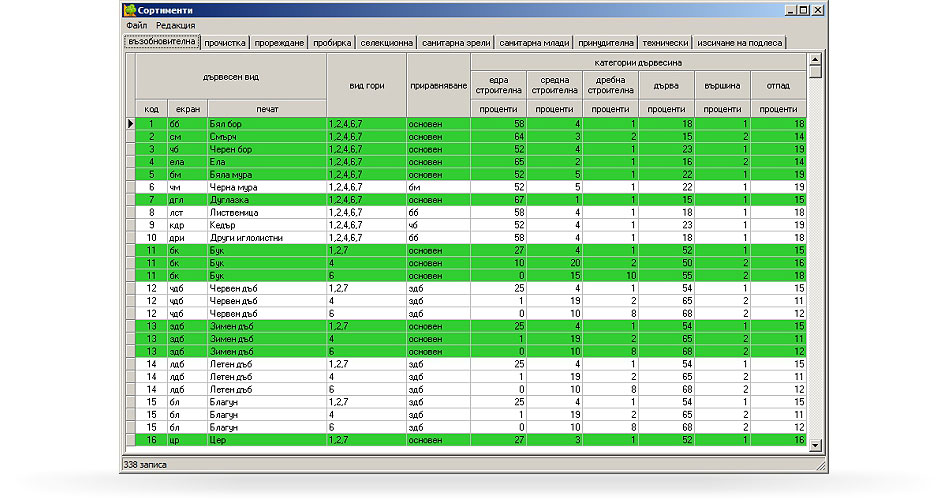This screenshot has width=948, height=500.
Task: Click the приравняване column header
Action: click(x=438, y=86)
